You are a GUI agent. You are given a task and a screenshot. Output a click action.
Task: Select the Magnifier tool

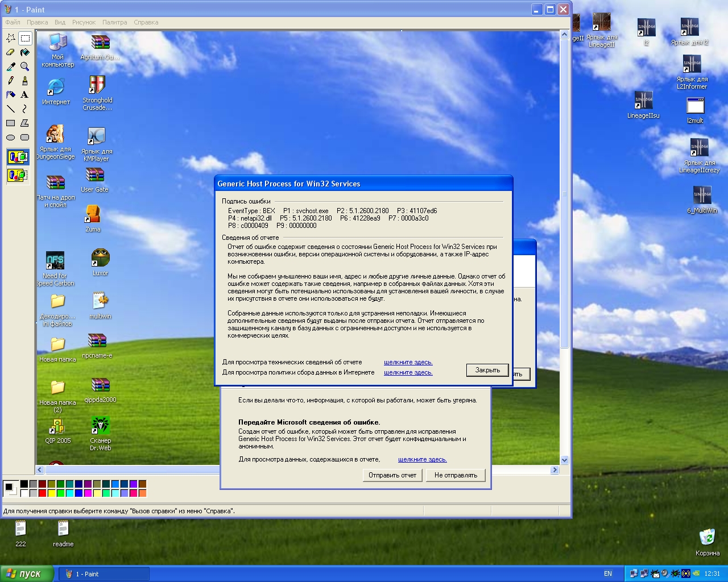25,66
